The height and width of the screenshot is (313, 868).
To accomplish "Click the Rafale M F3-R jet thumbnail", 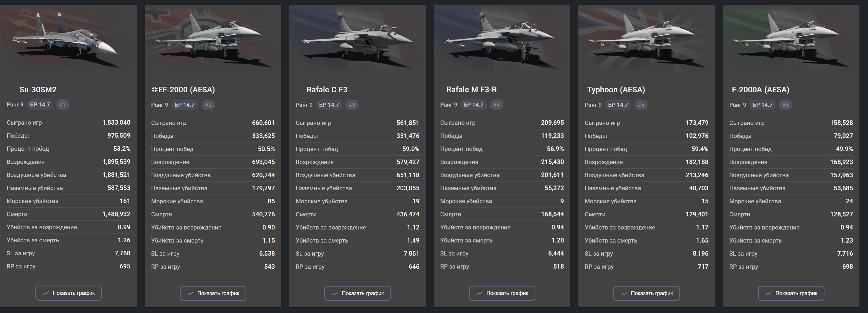I will click(502, 39).
